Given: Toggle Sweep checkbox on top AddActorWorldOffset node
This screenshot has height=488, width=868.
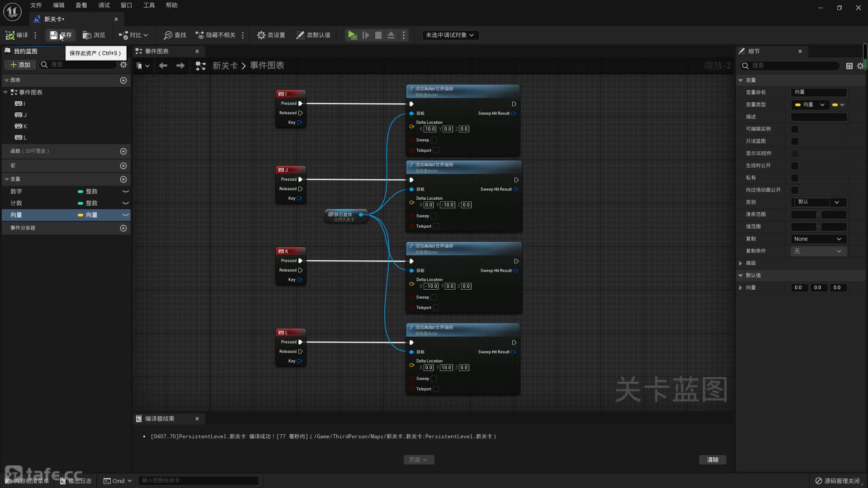Looking at the screenshot, I should click(434, 140).
